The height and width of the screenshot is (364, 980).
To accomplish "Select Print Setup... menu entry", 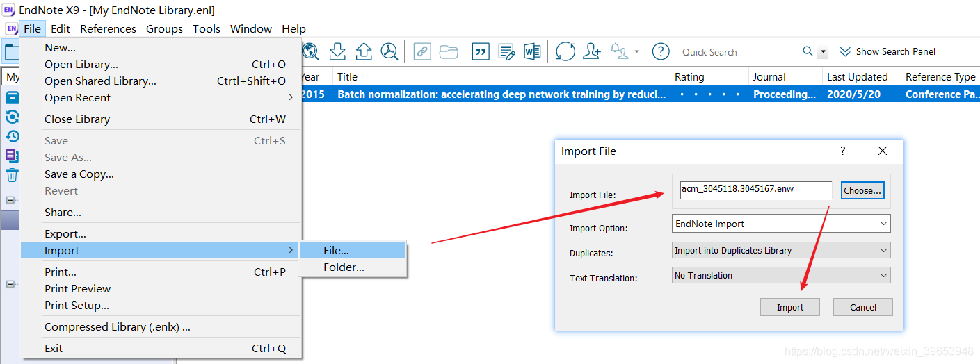I will pos(161,305).
